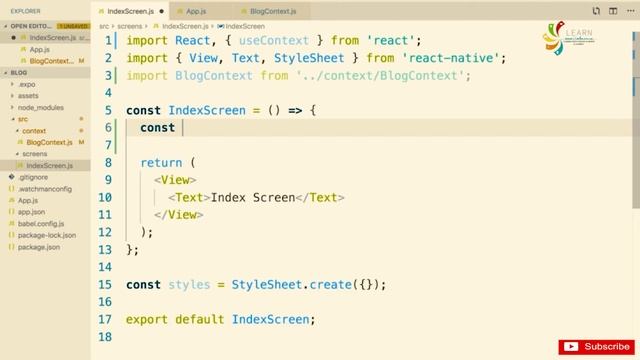
Task: Click line number 15 in the gutter
Action: (105, 284)
